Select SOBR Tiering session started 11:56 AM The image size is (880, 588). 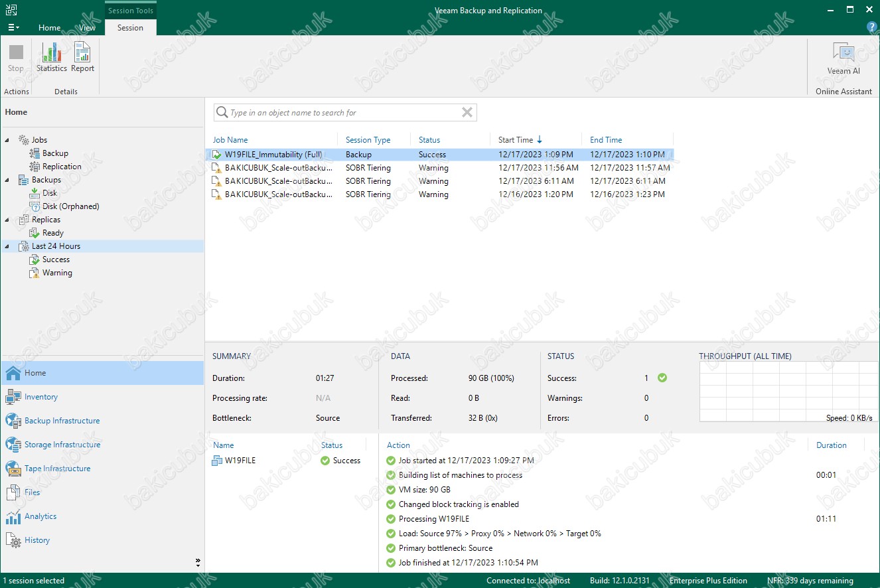pos(443,168)
